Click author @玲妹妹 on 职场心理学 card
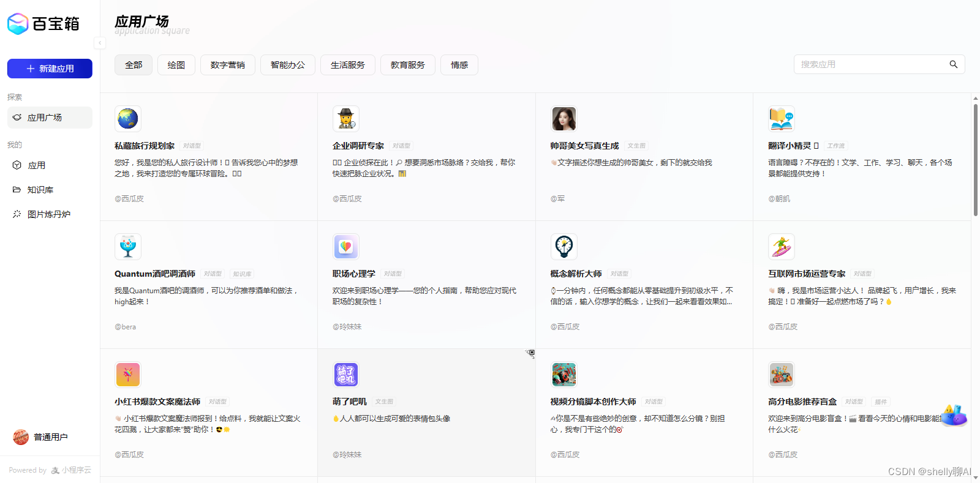Image resolution: width=980 pixels, height=483 pixels. tap(347, 327)
